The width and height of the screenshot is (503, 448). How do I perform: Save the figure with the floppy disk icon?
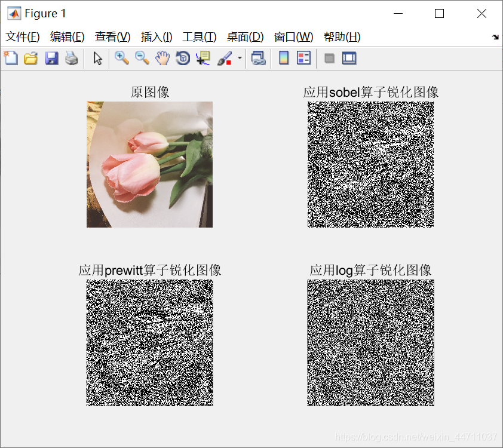(x=51, y=59)
